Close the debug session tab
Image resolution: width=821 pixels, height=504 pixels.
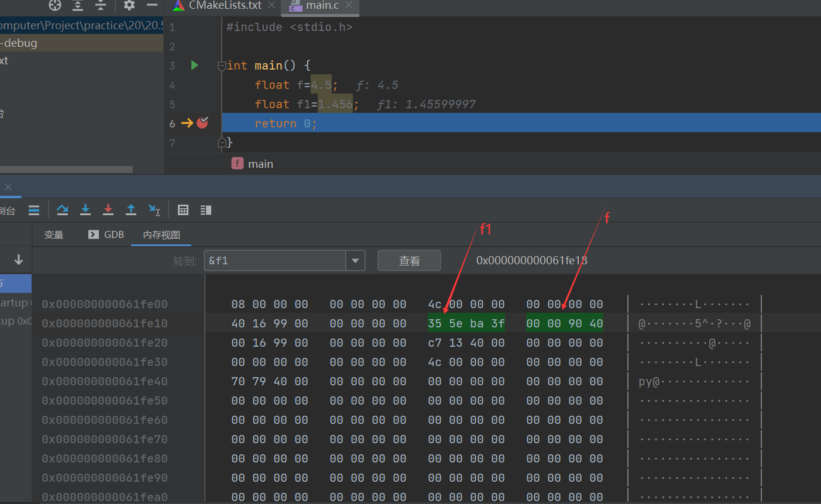pos(8,187)
